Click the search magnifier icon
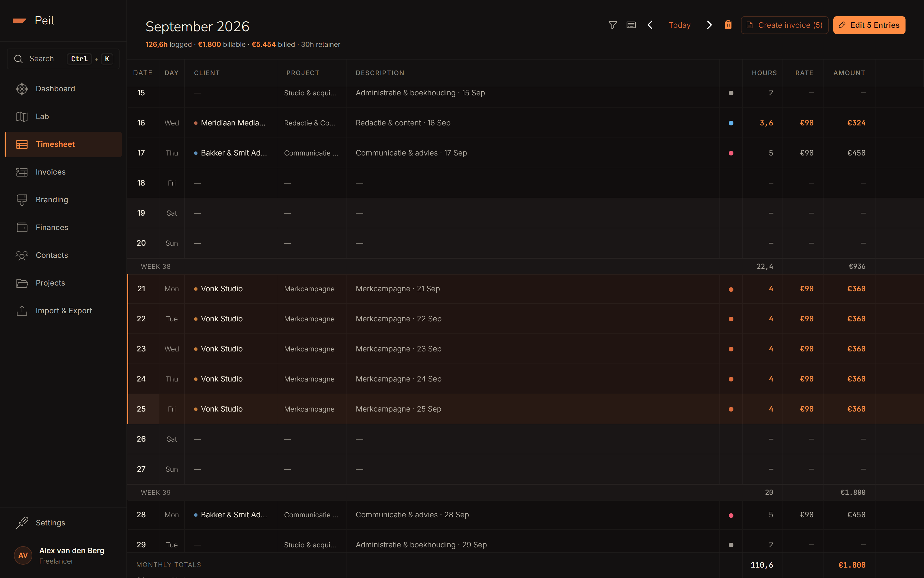The height and width of the screenshot is (578, 924). tap(18, 59)
